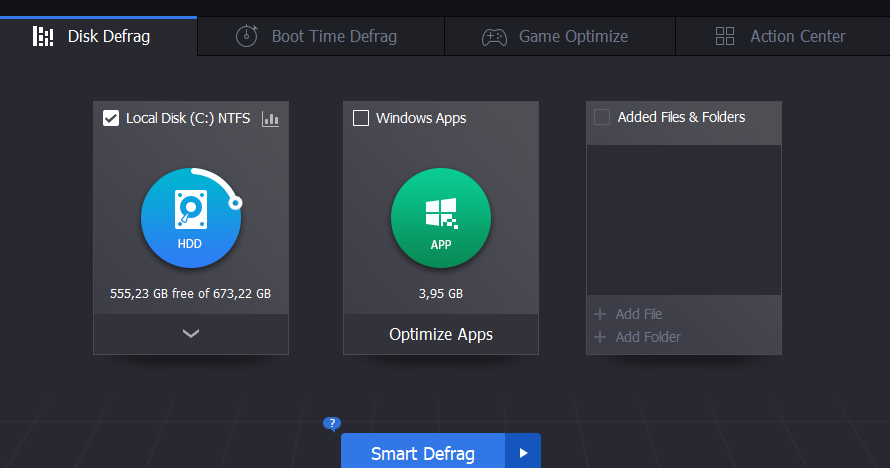Open disk fragmentation chart icon for Local Disk

click(x=270, y=119)
